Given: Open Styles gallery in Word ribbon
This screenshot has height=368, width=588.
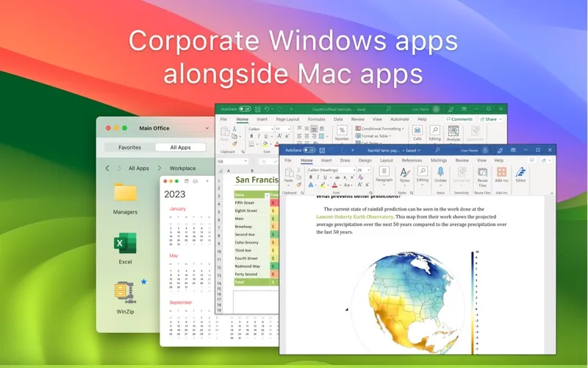Looking at the screenshot, I should (404, 175).
